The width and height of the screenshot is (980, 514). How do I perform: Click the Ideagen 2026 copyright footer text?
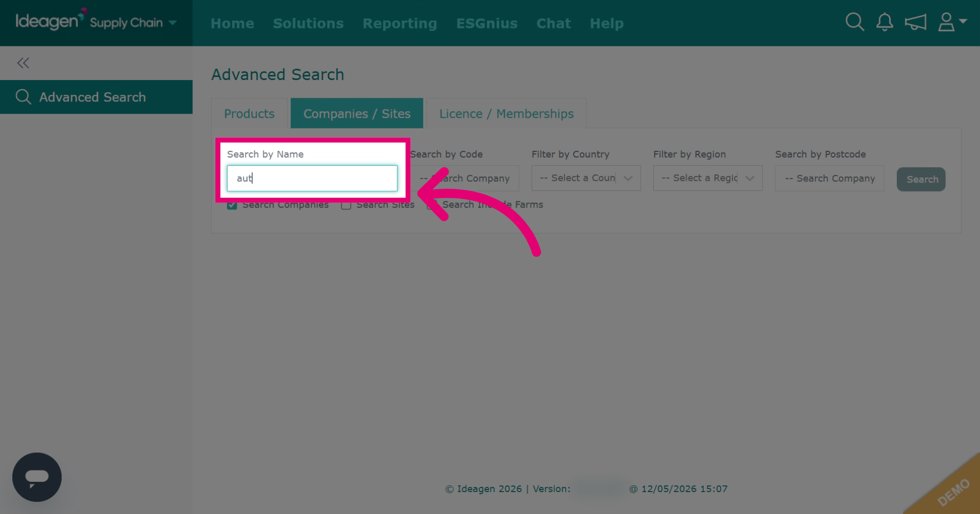(x=483, y=489)
